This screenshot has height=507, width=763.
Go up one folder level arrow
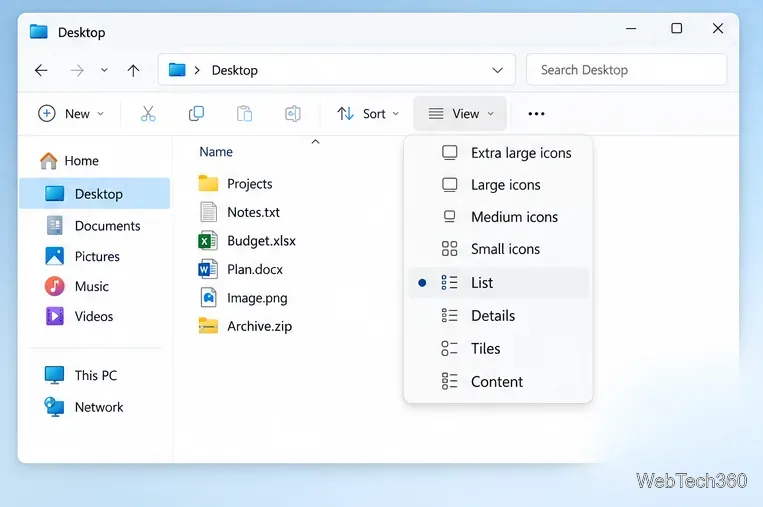pyautogui.click(x=133, y=71)
